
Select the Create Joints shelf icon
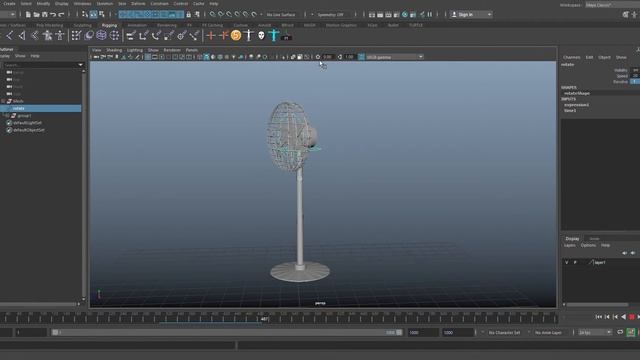click(x=10, y=36)
